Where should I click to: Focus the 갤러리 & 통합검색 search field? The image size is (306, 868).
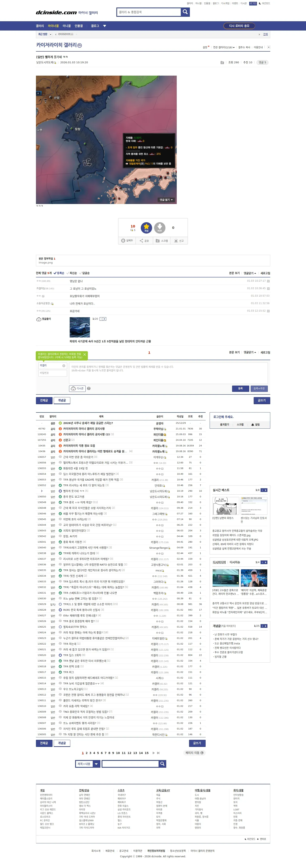[149, 12]
